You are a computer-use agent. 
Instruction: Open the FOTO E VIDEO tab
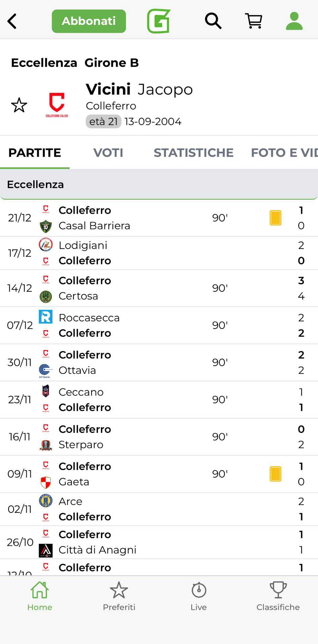pyautogui.click(x=284, y=153)
